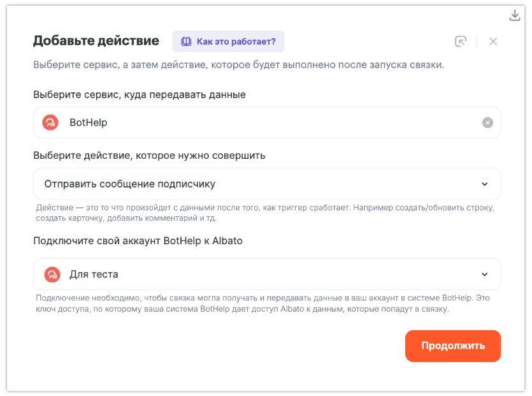The image size is (532, 396).
Task: Click the connection explanation text under account
Action: click(262, 304)
